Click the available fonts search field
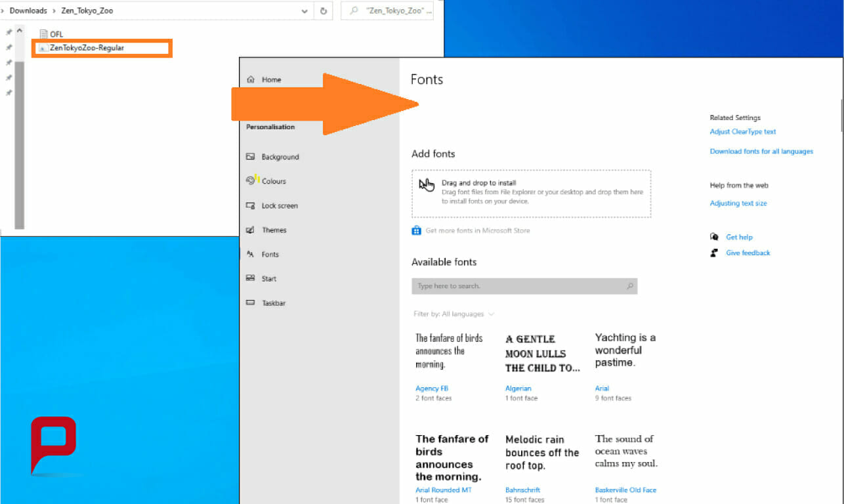The height and width of the screenshot is (504, 844). [x=518, y=286]
